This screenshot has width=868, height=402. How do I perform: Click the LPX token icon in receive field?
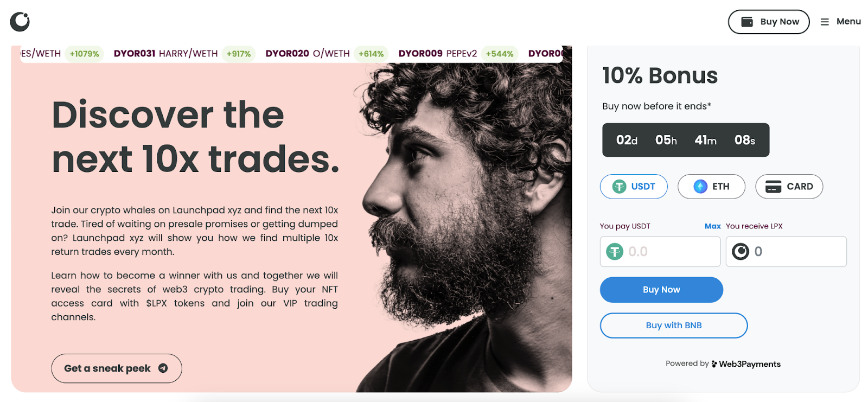click(741, 252)
